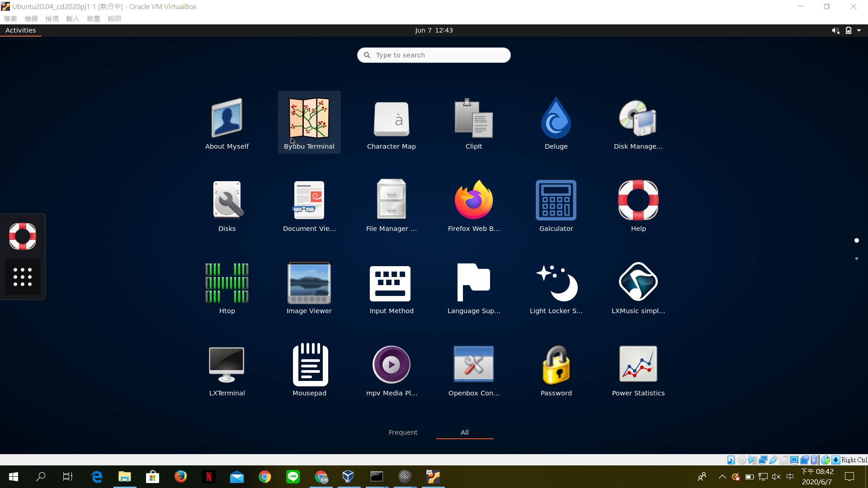Focus the Type to search field
Viewport: 868px width, 488px height.
434,55
